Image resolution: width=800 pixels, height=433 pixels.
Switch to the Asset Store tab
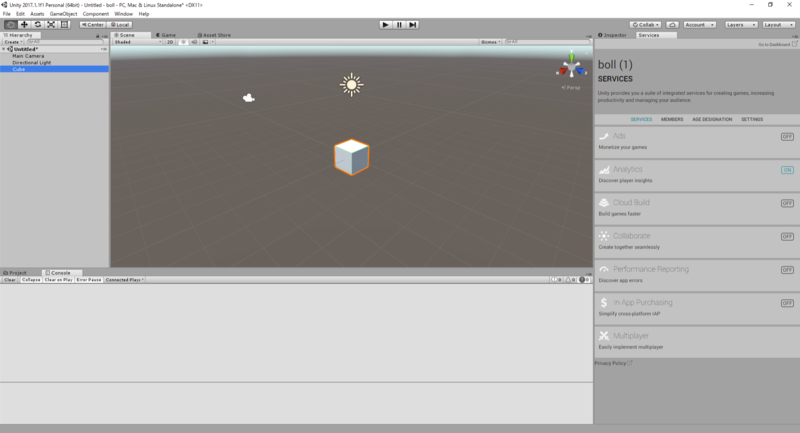(x=214, y=35)
